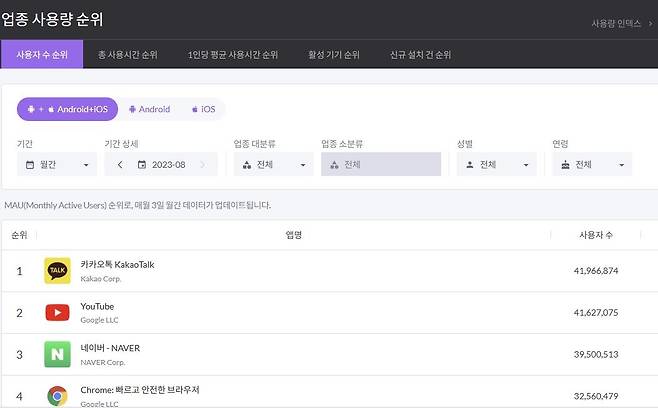Viewport: 658px width, 408px height.
Task: Switch to 총 사용시간 순위 tab
Action: pos(128,55)
